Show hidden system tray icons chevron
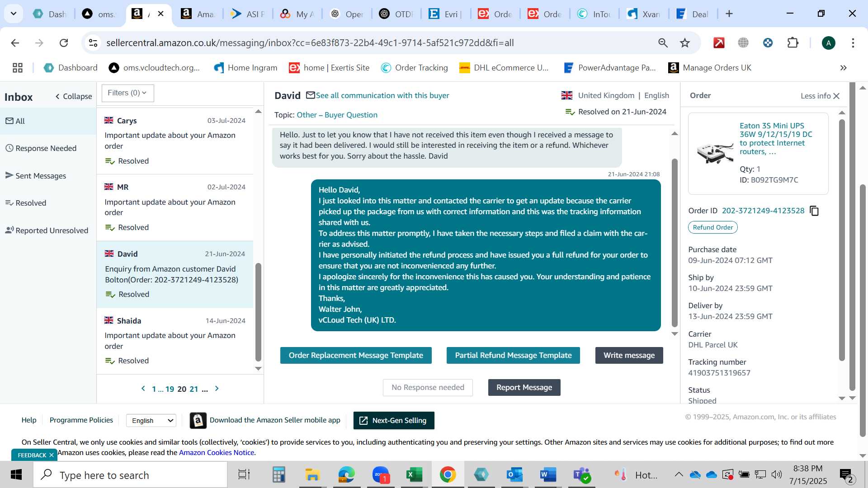 click(x=679, y=474)
